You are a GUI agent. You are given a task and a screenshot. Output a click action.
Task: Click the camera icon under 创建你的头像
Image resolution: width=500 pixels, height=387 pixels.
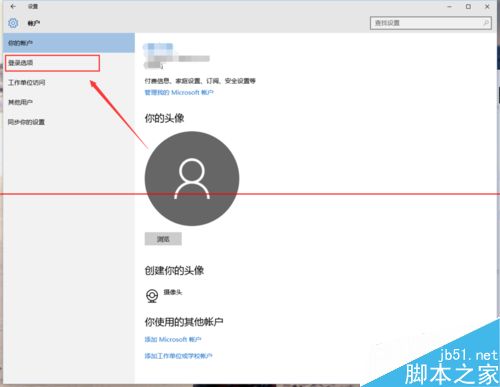click(152, 296)
